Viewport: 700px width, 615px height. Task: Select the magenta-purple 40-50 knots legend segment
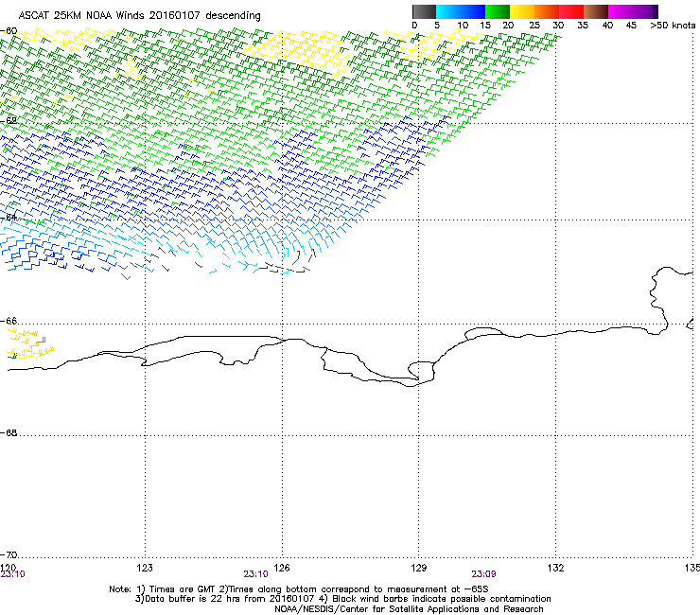633,11
